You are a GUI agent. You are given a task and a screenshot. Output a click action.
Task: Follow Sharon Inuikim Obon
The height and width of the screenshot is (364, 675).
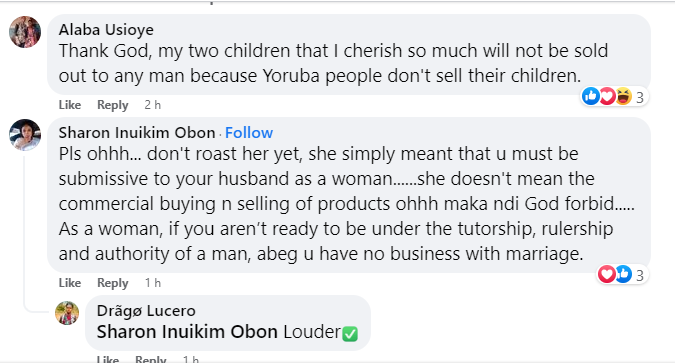pyautogui.click(x=249, y=133)
